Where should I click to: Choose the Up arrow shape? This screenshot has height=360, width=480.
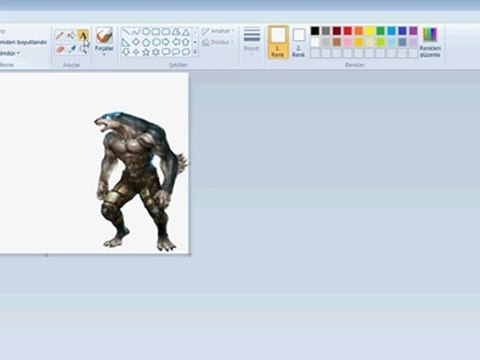[x=186, y=42]
